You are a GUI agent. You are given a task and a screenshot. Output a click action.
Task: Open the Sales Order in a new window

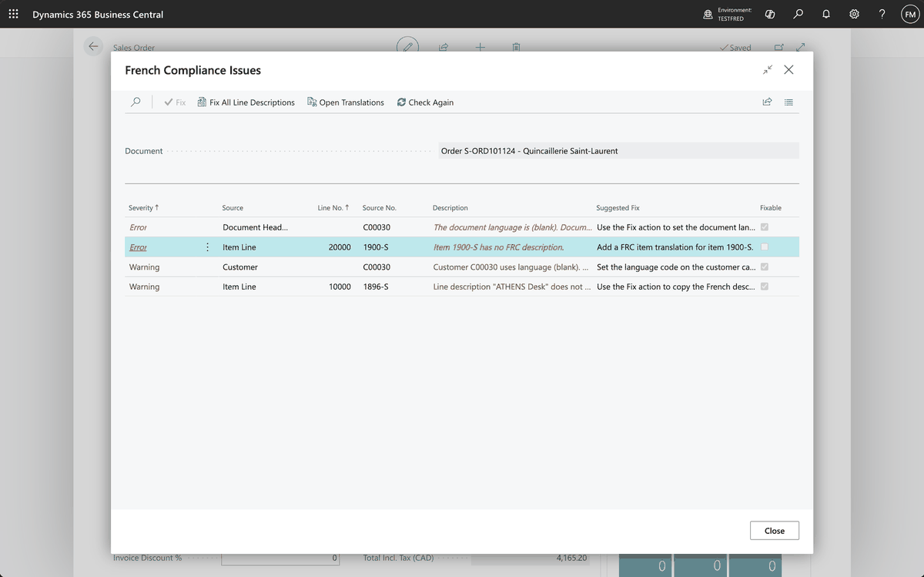coord(778,47)
